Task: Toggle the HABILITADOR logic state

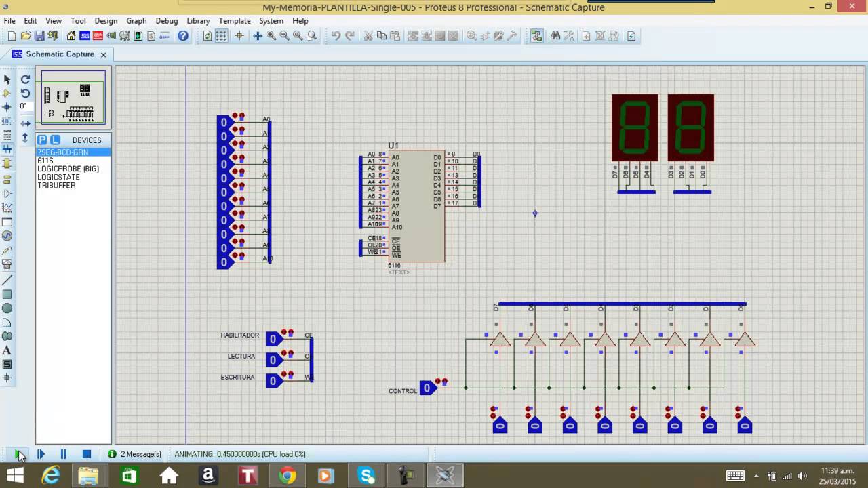Action: (x=273, y=339)
